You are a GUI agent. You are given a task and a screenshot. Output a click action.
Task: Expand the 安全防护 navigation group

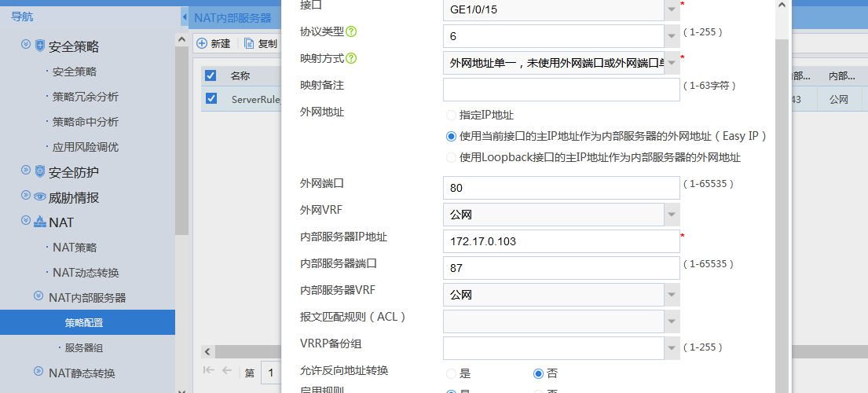coord(25,169)
